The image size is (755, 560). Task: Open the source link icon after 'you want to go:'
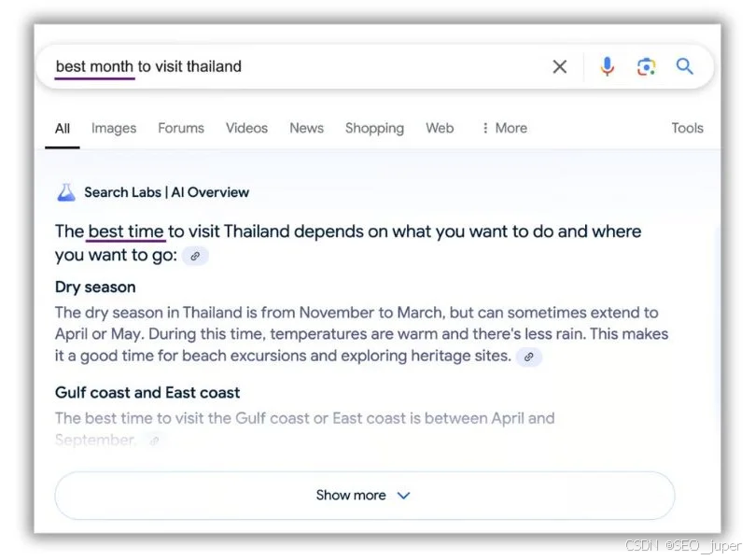point(195,256)
